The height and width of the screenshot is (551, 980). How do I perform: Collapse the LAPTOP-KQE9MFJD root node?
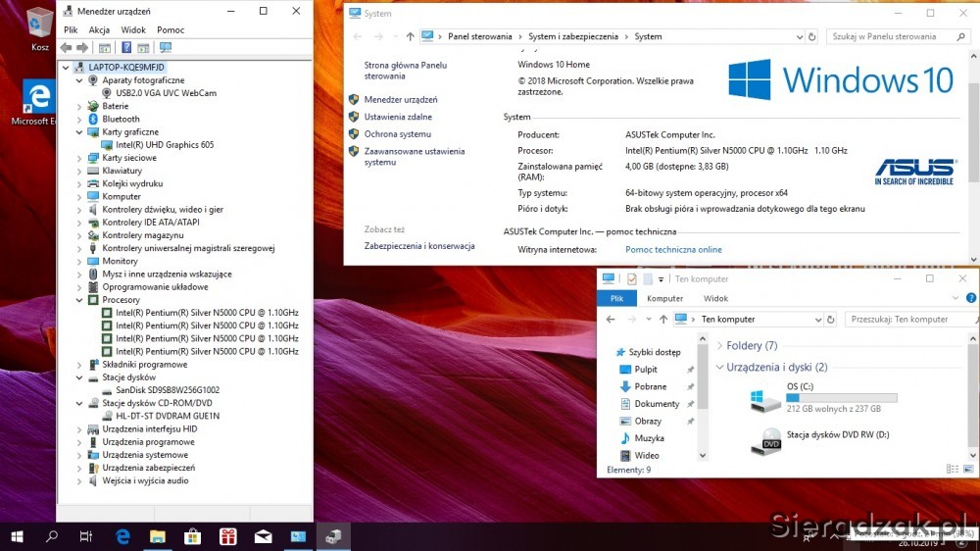tap(66, 67)
